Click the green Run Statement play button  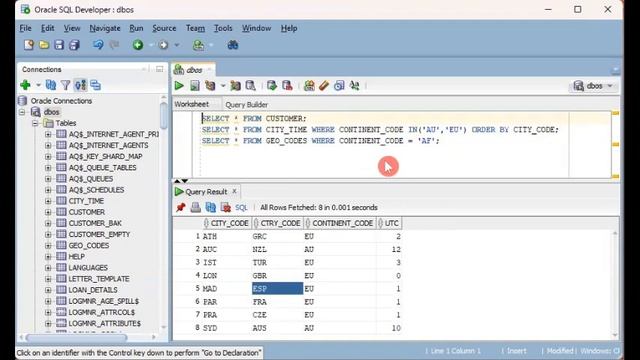[x=179, y=86]
